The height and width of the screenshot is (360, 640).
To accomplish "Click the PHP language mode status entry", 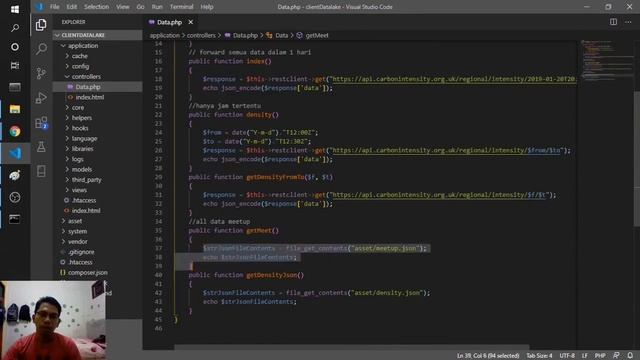I will point(600,356).
